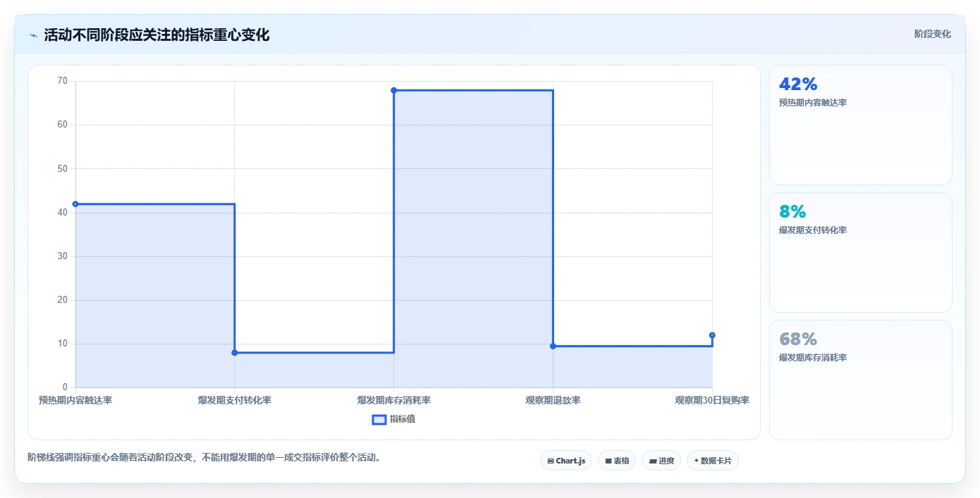Click x-axis label 预热期内容触达率
This screenshot has width=980, height=498.
tap(75, 400)
